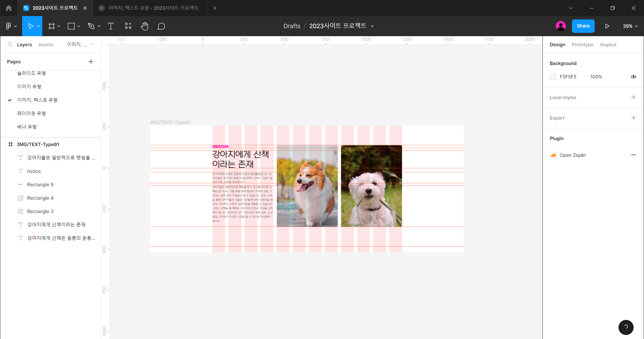This screenshot has width=644, height=339.
Task: Expand Frame tool options dropdown
Action: tap(59, 26)
